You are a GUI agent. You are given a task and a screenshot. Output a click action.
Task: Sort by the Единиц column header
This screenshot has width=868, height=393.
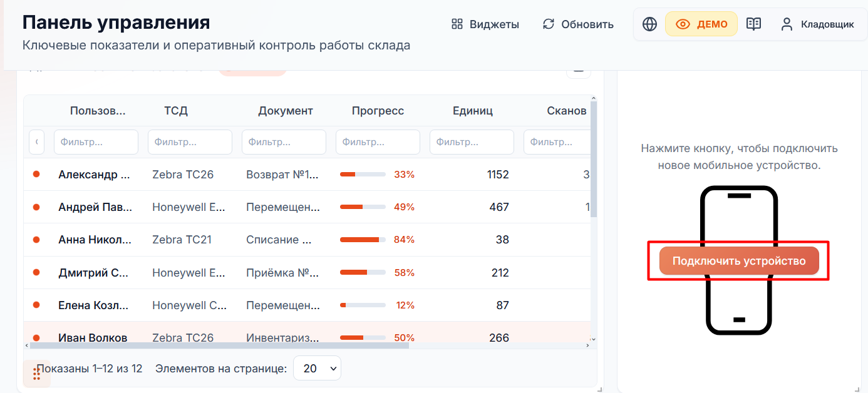tap(473, 111)
